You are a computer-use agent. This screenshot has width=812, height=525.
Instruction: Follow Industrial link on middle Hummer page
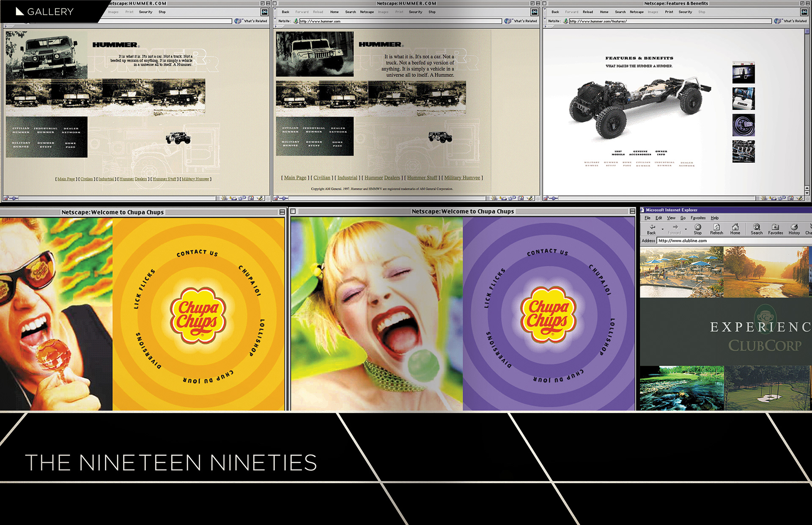(347, 178)
